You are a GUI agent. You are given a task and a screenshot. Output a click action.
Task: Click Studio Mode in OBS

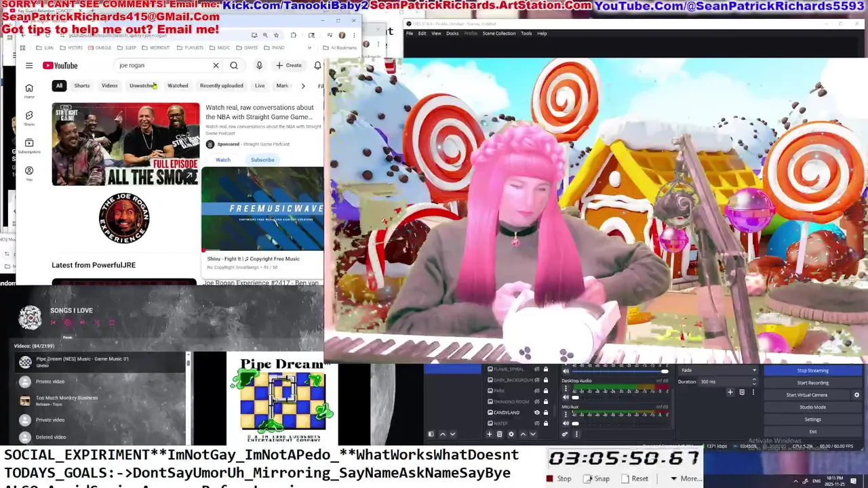(812, 407)
